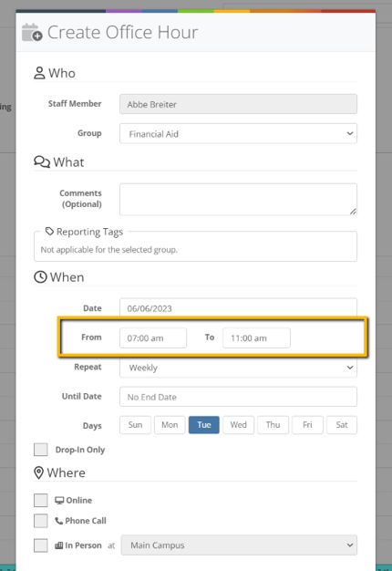
Task: Check the Online location checkbox
Action: [41, 501]
